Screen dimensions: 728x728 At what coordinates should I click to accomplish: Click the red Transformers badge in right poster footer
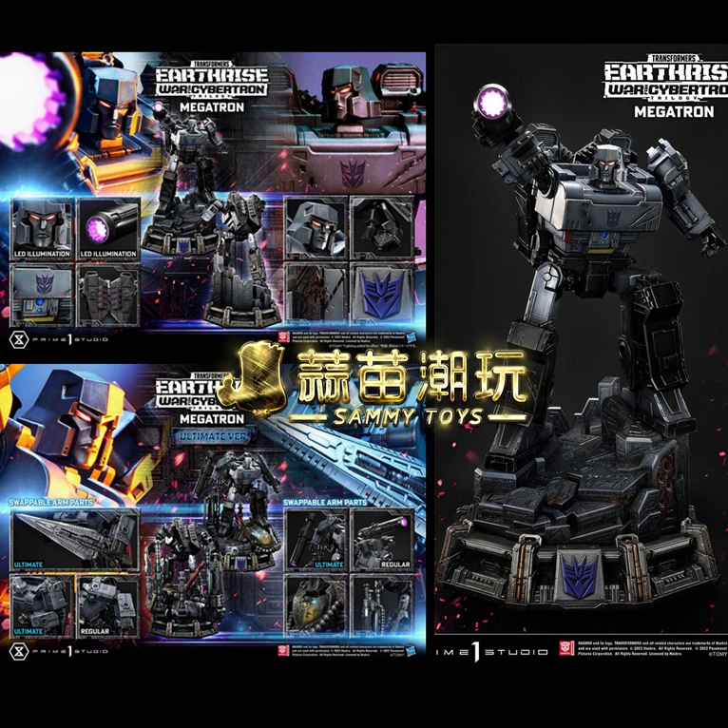point(566,647)
